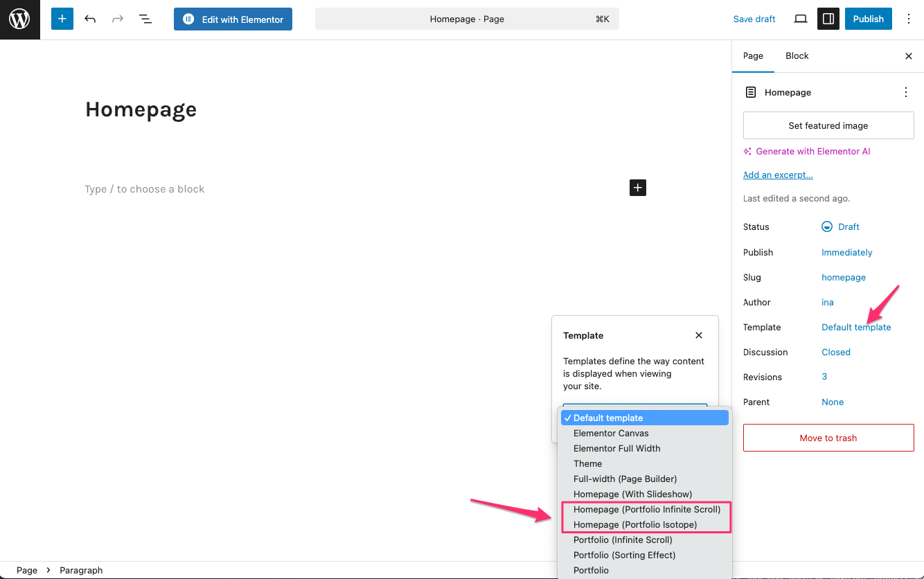Screen dimensions: 924x579
Task: Open the Parent None selector
Action: (833, 402)
